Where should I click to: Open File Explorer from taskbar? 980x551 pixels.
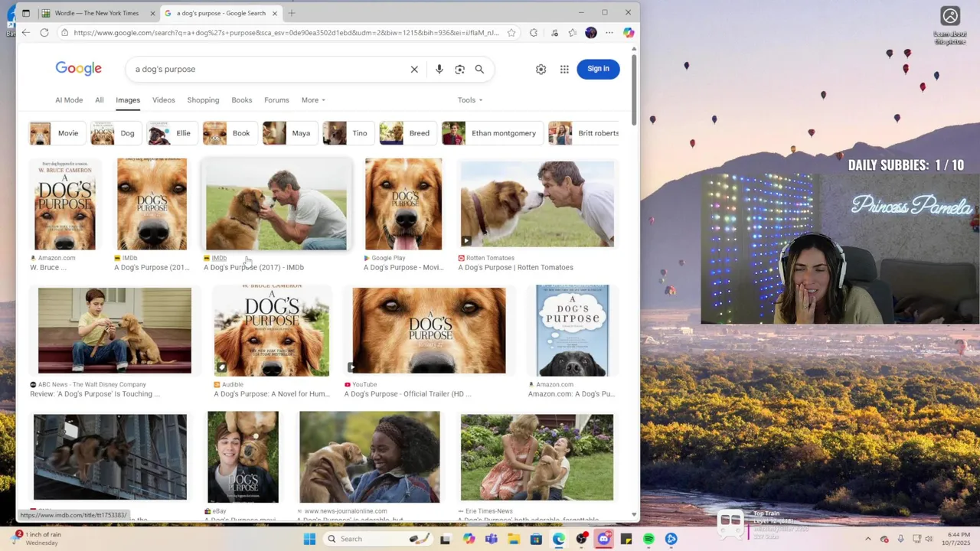click(514, 539)
